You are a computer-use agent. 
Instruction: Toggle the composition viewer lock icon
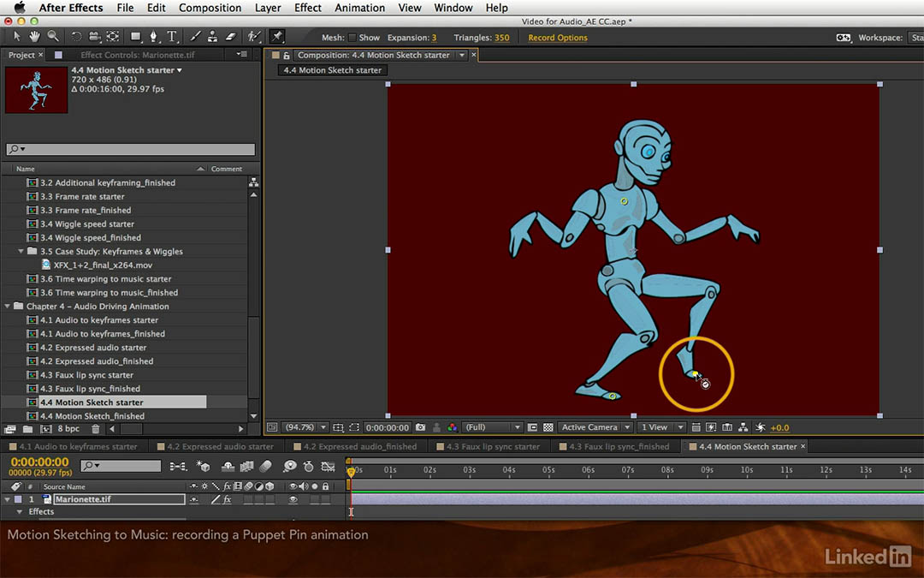pyautogui.click(x=287, y=55)
